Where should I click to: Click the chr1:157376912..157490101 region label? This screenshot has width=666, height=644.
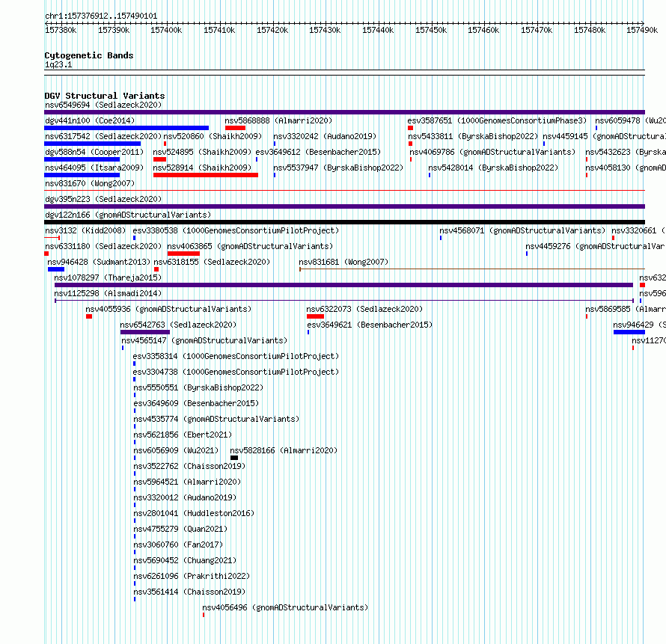coord(101,16)
